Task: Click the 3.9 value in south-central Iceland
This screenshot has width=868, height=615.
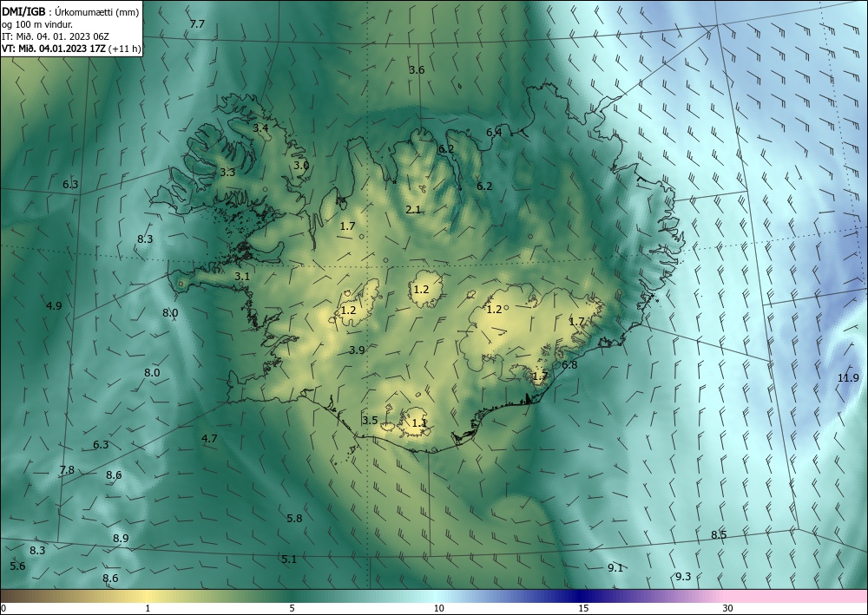Action: pyautogui.click(x=357, y=350)
